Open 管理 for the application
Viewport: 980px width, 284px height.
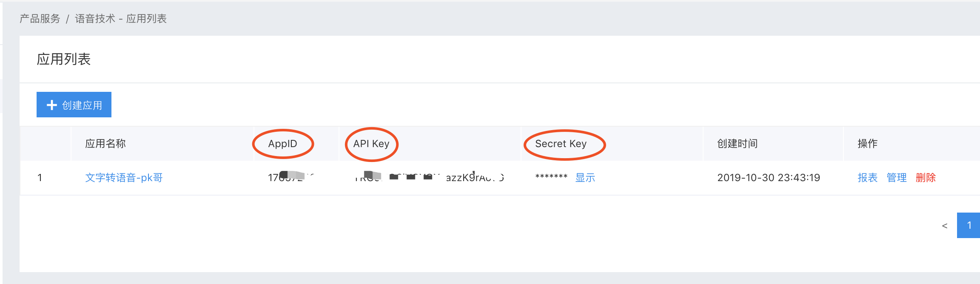point(897,178)
